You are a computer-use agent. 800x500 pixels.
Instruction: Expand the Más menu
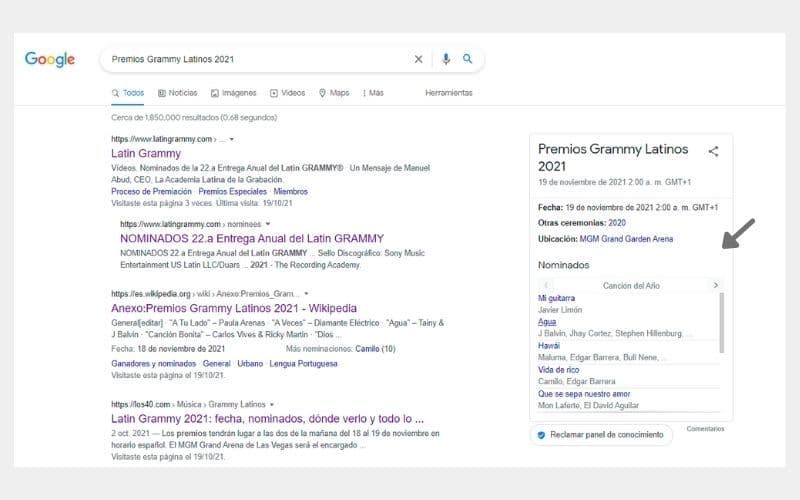point(373,93)
